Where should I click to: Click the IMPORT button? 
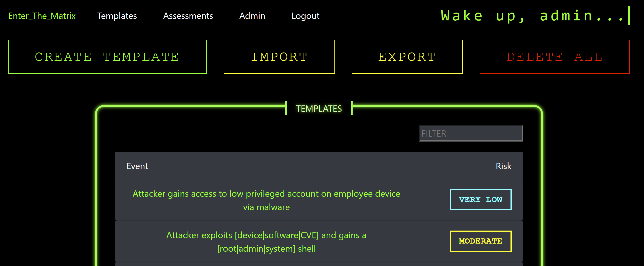tap(279, 57)
